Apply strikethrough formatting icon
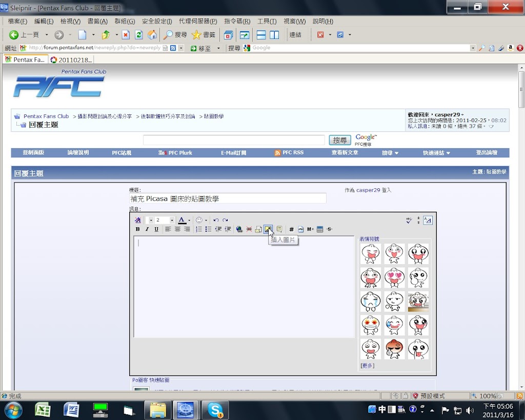The height and width of the screenshot is (420, 525). tap(330, 229)
